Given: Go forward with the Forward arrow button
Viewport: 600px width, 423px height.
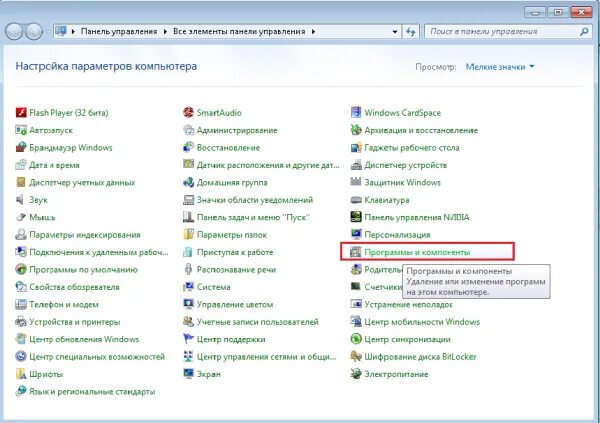Looking at the screenshot, I should (x=34, y=31).
